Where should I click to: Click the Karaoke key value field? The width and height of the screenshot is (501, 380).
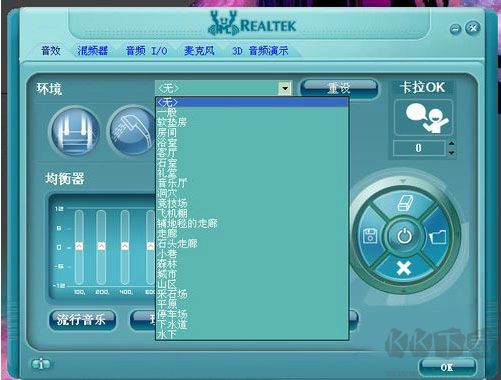(x=419, y=148)
